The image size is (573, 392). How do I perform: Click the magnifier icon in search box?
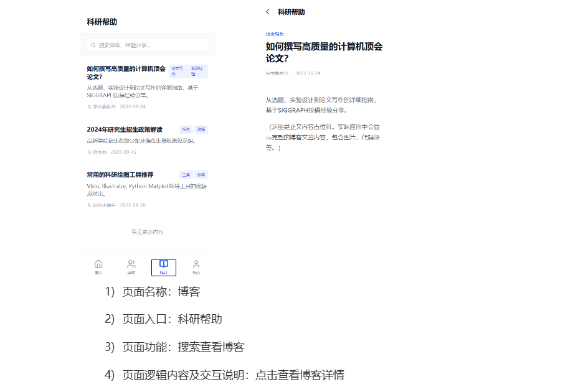(x=93, y=45)
